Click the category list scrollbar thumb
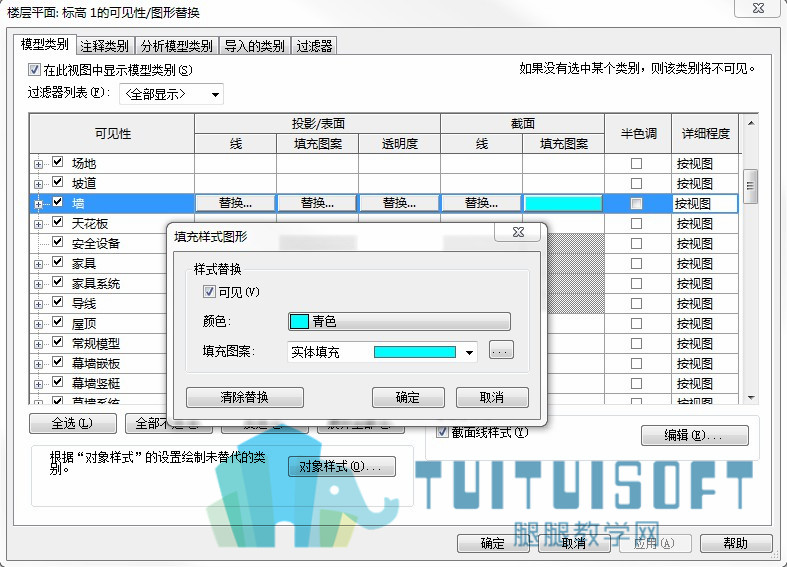The width and height of the screenshot is (787, 567). point(751,186)
